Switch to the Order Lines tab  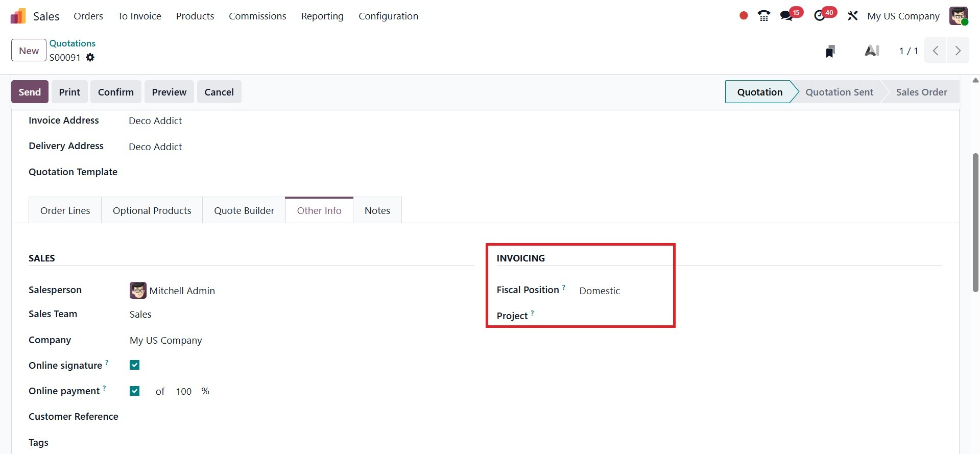pos(65,210)
